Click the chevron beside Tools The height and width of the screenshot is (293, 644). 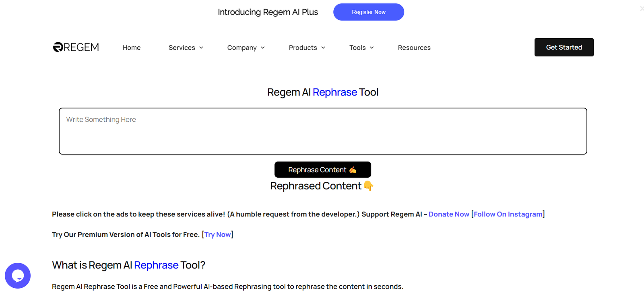pyautogui.click(x=372, y=48)
